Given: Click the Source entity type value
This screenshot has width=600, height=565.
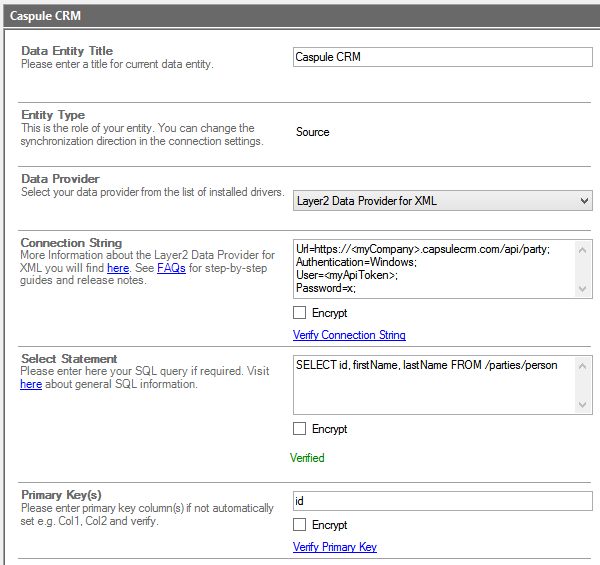Looking at the screenshot, I should point(312,132).
